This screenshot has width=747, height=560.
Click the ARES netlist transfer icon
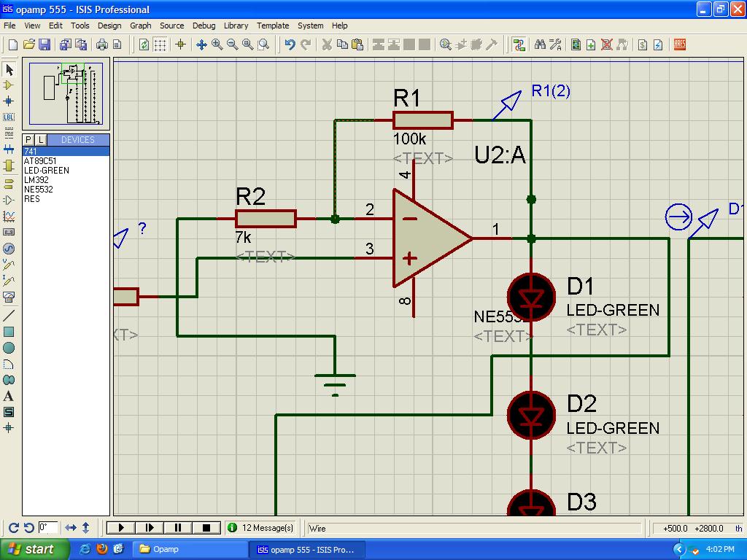point(679,44)
